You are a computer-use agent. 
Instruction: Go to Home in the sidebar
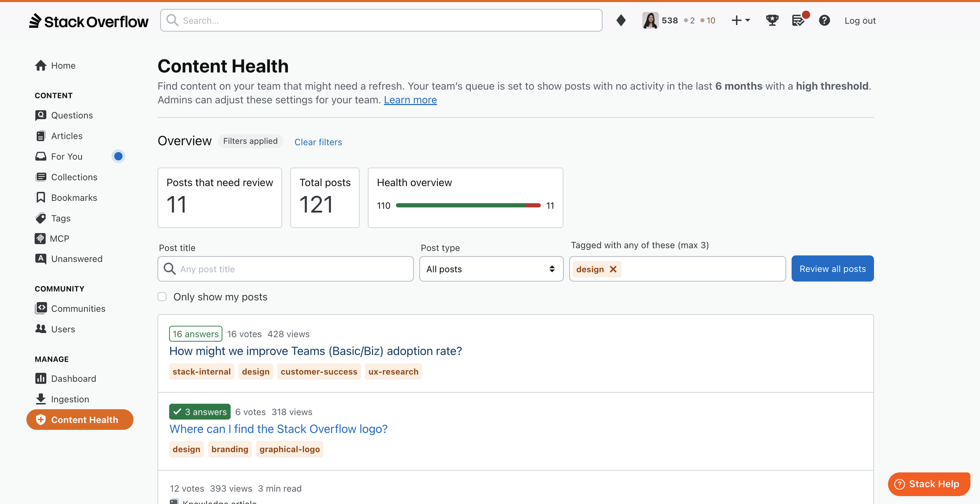55,66
